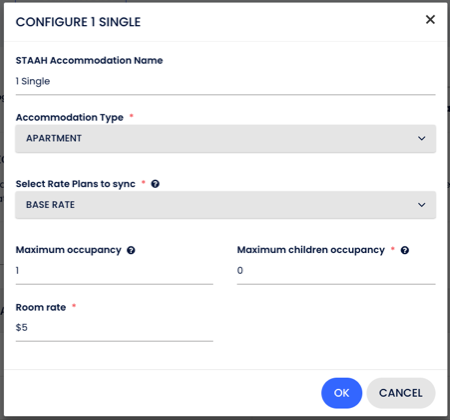View help icon for Maximum children occupancy

tap(405, 250)
